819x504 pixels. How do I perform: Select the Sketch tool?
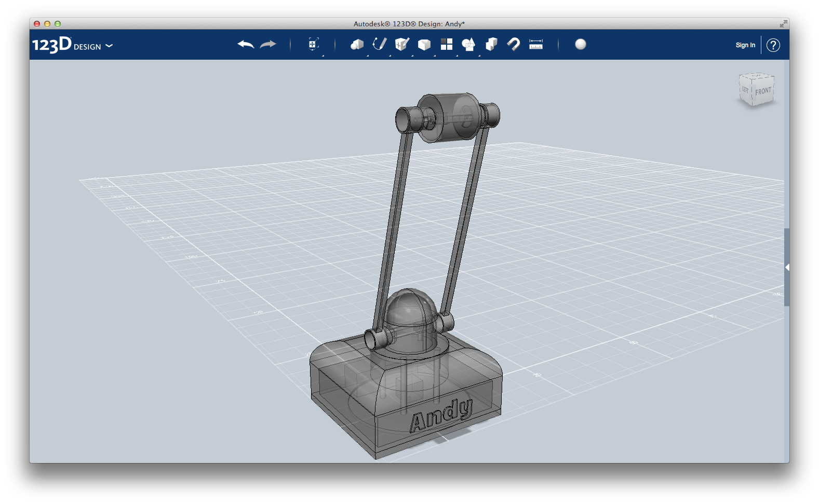(x=380, y=44)
